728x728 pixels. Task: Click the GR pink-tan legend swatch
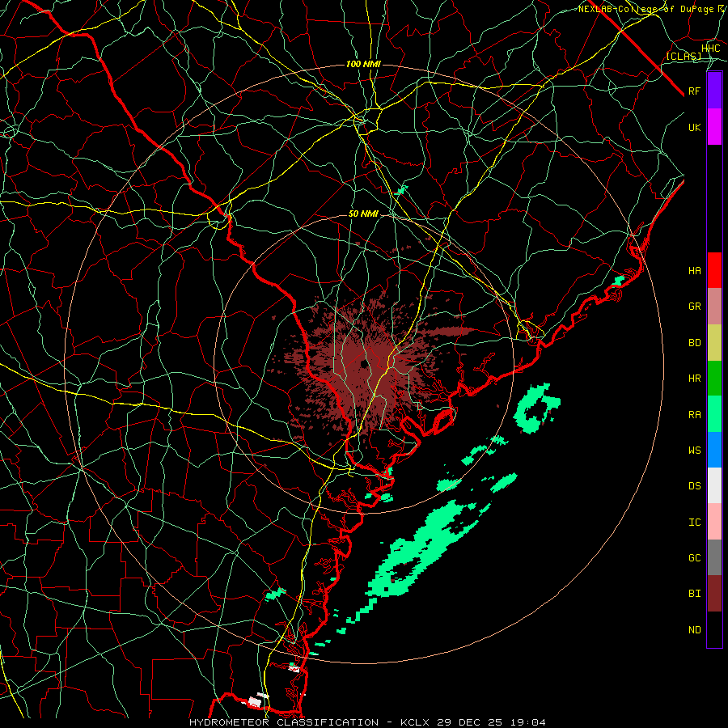pos(714,307)
